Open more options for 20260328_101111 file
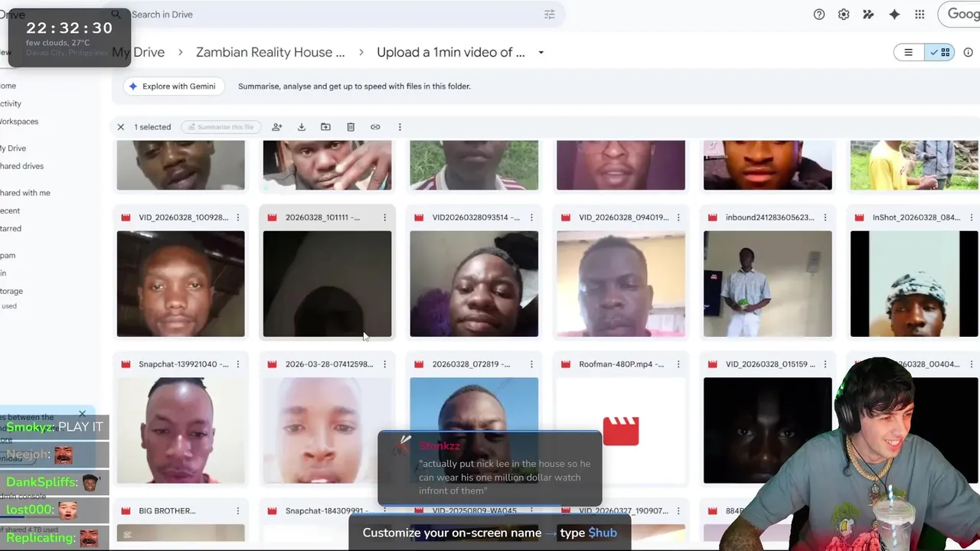 [384, 217]
